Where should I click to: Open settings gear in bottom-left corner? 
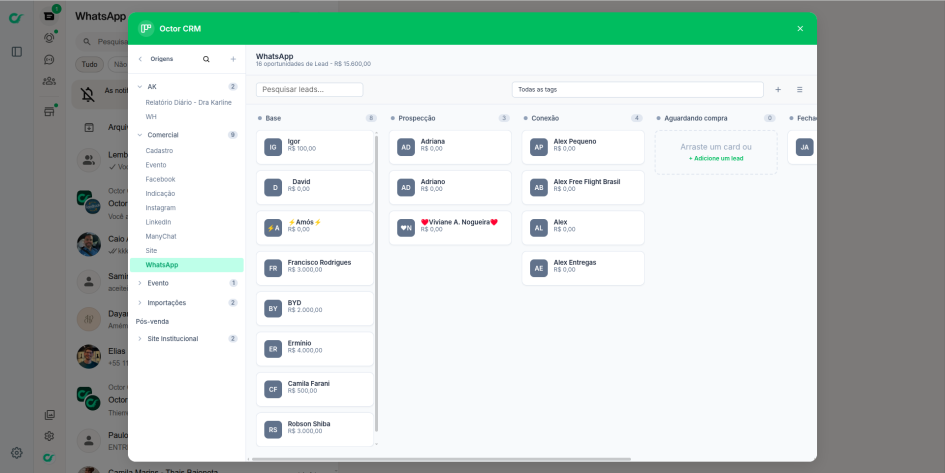point(17,452)
